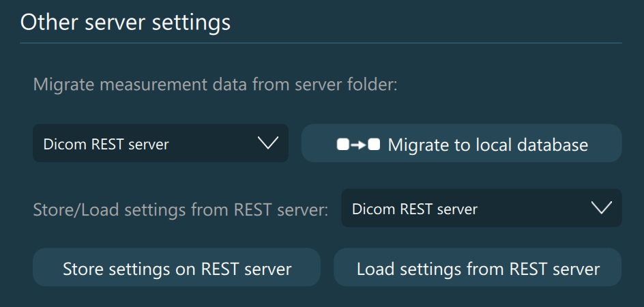Click the "Store/Load settings from REST server" label

[181, 209]
